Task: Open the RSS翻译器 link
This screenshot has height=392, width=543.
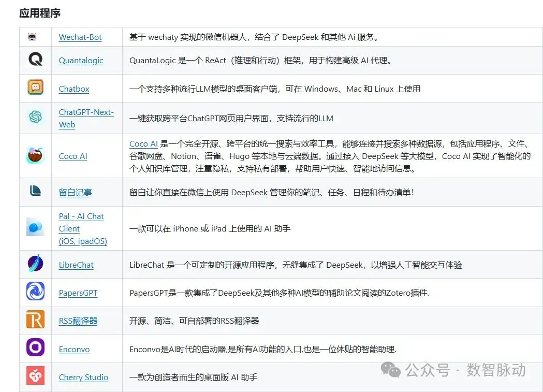Action: point(78,321)
